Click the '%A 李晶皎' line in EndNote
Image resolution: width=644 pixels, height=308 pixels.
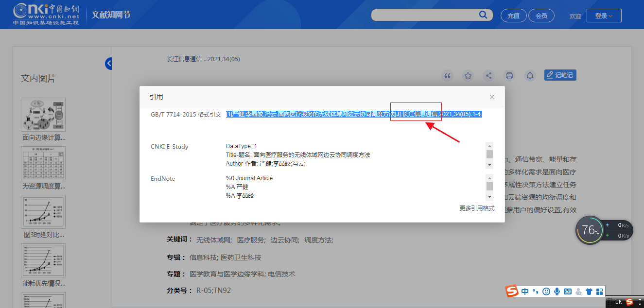(x=240, y=196)
